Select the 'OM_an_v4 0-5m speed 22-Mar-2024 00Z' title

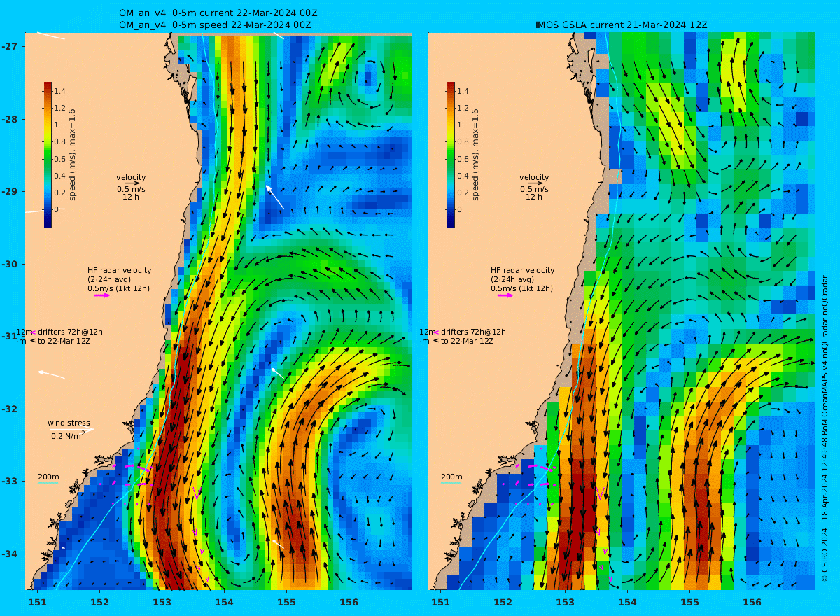point(215,25)
